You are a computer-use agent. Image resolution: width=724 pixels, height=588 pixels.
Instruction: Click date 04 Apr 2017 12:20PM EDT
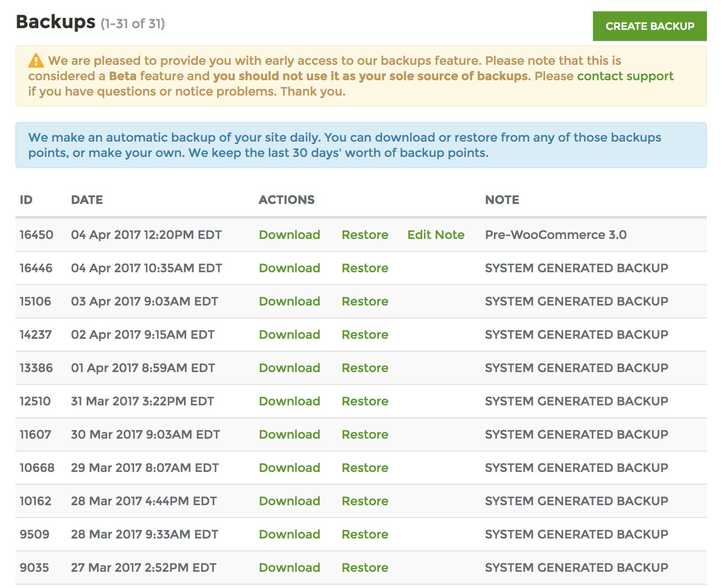coord(146,235)
